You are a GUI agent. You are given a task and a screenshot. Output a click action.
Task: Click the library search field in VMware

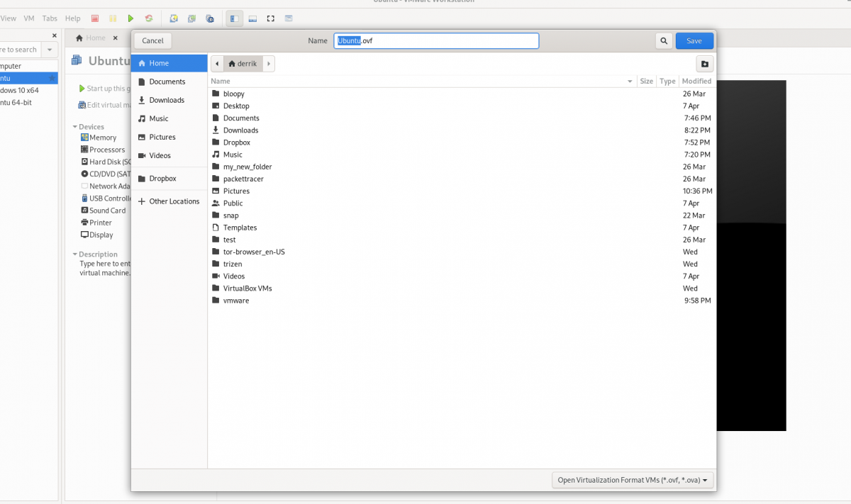[x=20, y=50]
